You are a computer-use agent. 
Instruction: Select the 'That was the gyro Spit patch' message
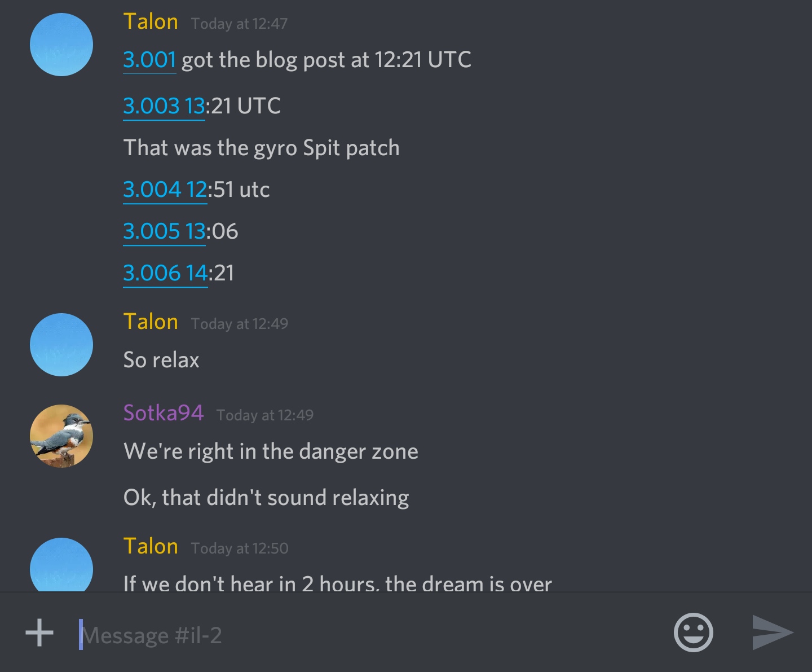(x=262, y=148)
